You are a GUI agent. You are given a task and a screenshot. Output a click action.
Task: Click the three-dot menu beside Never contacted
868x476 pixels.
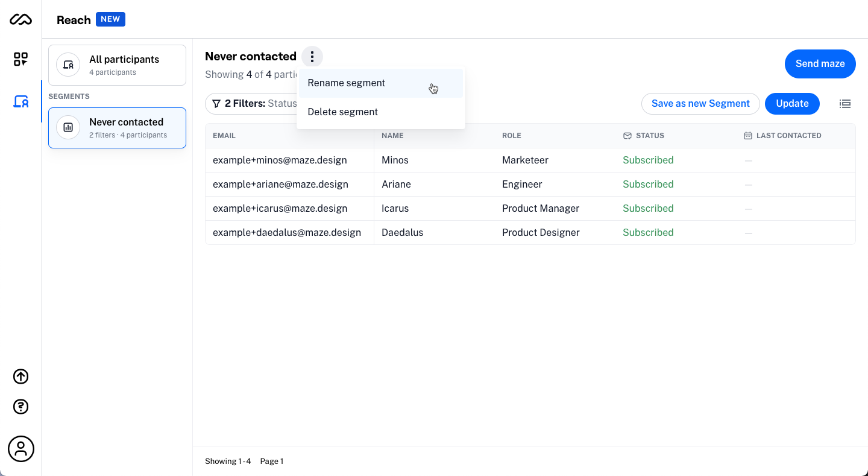click(312, 57)
